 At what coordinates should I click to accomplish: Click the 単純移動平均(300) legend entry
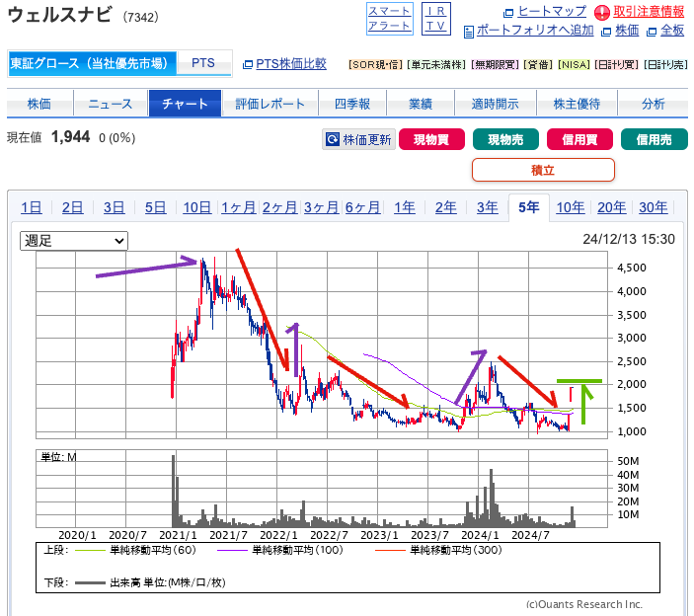tap(438, 550)
